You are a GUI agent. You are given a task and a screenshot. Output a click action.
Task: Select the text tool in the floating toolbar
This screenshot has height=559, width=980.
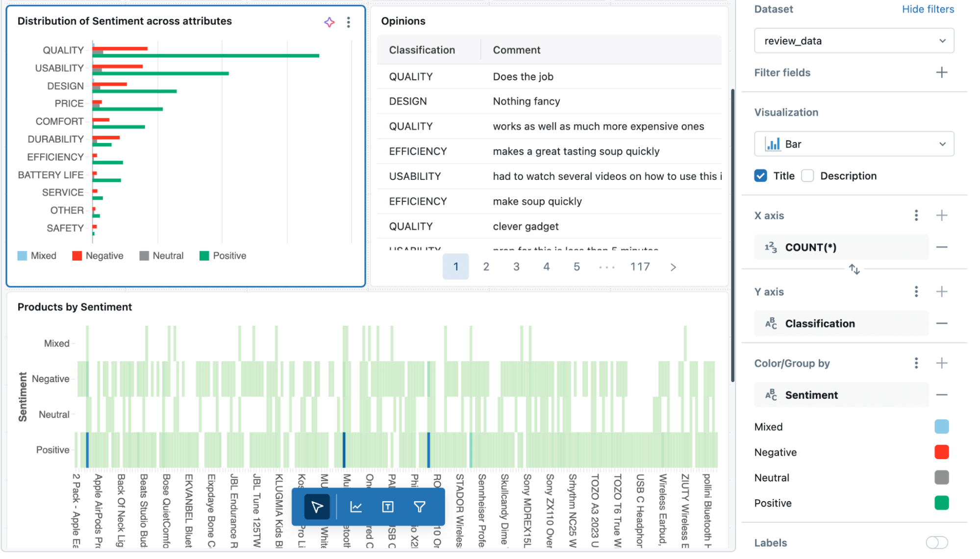point(387,507)
